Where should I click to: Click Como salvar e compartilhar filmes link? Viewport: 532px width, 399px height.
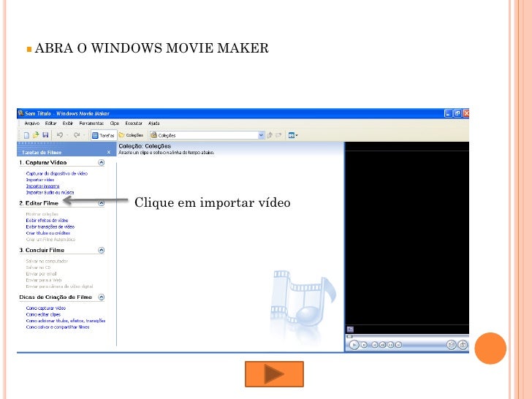tap(58, 327)
